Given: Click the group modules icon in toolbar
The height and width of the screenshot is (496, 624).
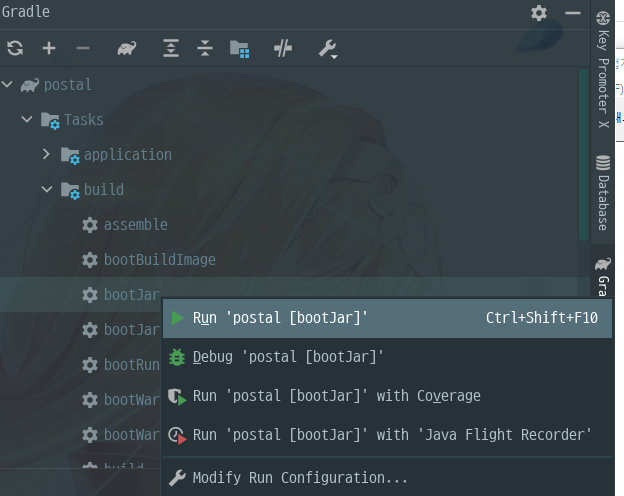Looking at the screenshot, I should (x=240, y=49).
